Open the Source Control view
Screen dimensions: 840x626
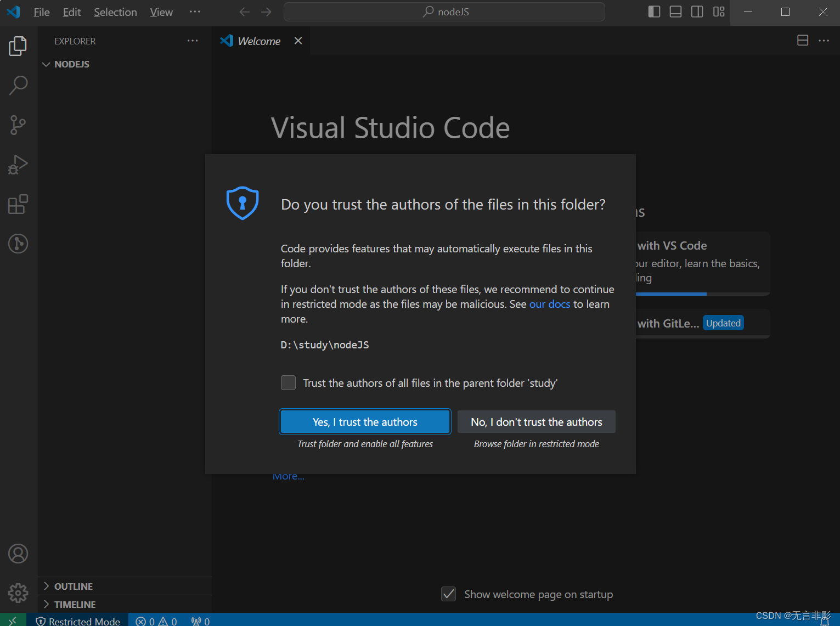pyautogui.click(x=18, y=125)
